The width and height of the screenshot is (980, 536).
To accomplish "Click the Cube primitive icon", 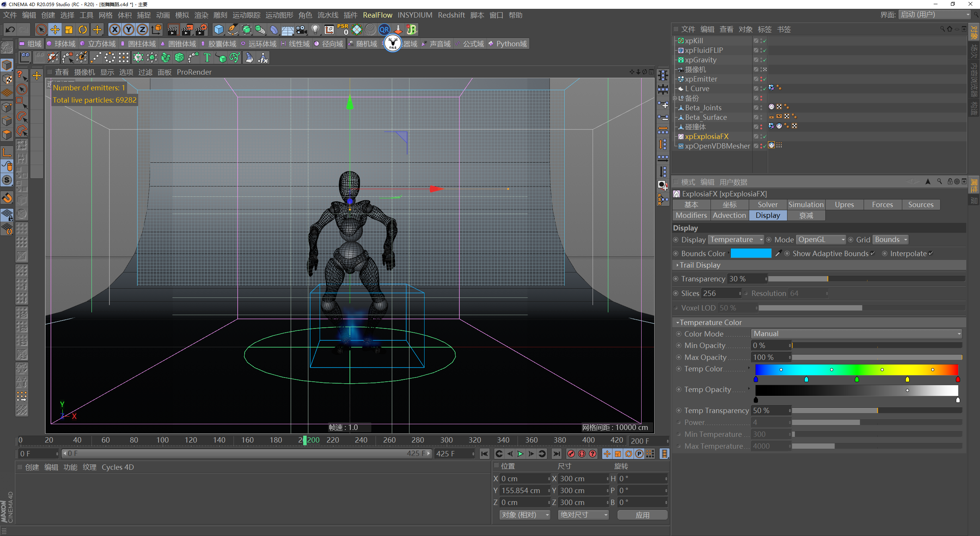I will pos(219,29).
